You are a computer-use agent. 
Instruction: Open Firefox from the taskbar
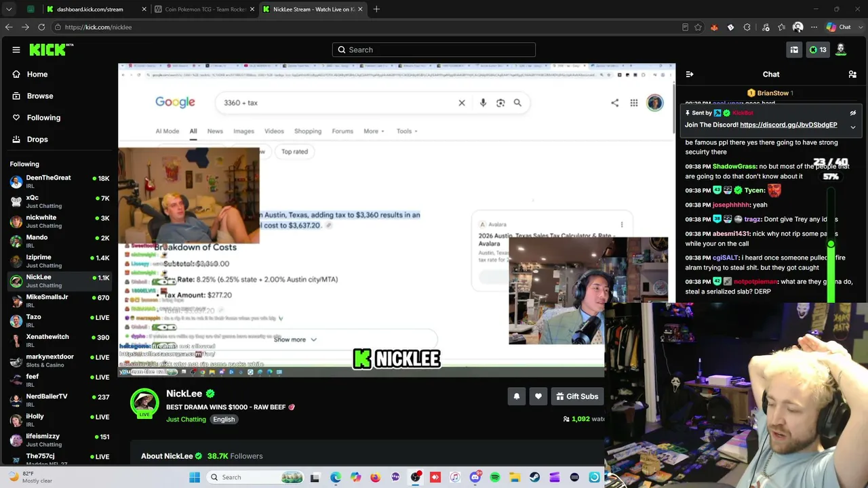(x=376, y=477)
